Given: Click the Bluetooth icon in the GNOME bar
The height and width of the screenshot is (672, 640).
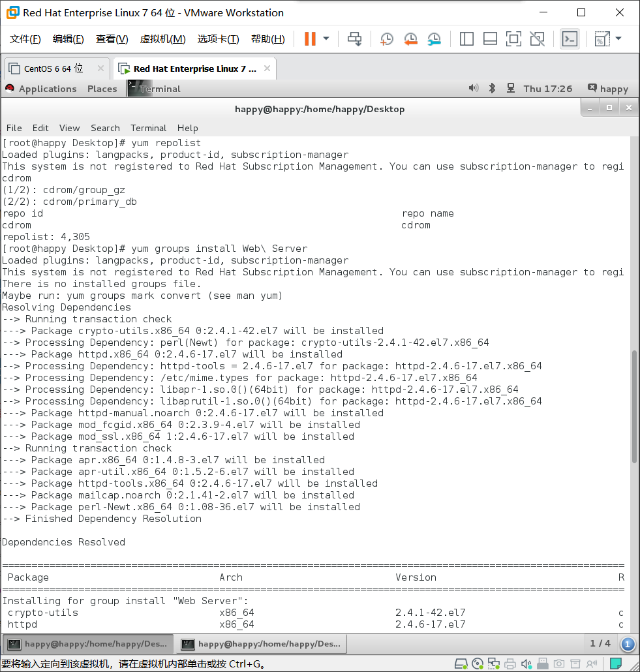Looking at the screenshot, I should (x=492, y=88).
